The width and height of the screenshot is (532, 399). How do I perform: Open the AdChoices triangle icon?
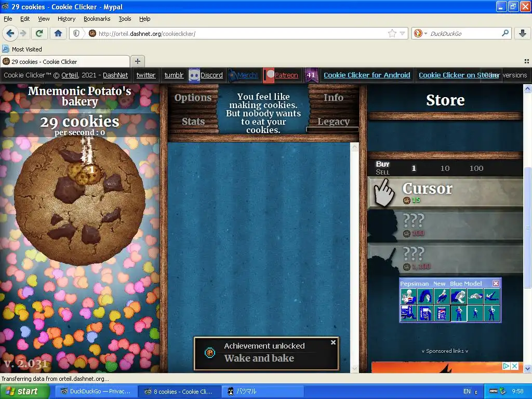point(506,366)
